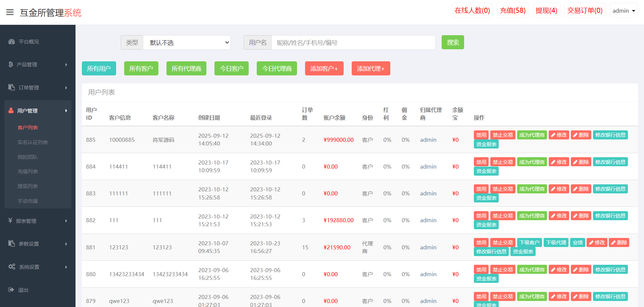Open 充值(58) notifications link
Viewport: 644px width, 307px height.
tap(512, 11)
